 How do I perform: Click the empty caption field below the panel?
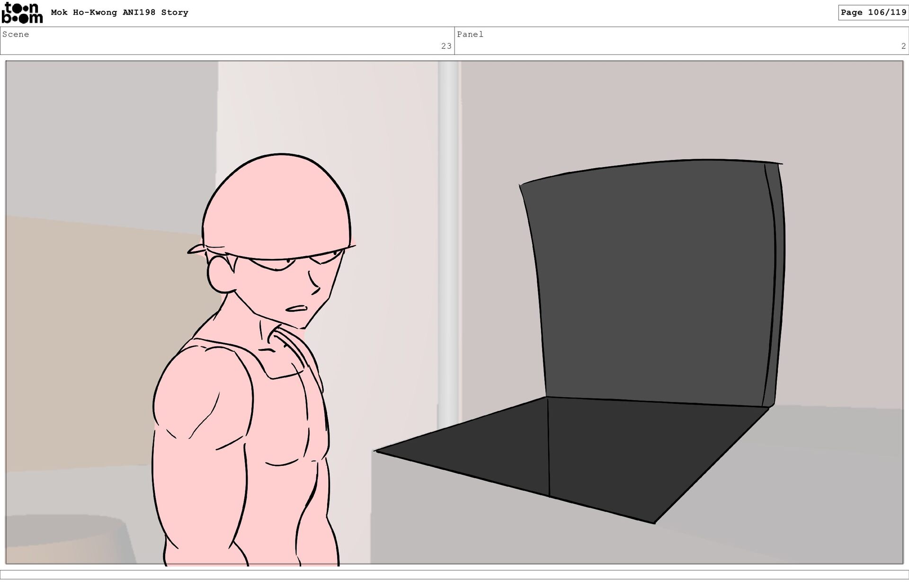click(x=454, y=574)
